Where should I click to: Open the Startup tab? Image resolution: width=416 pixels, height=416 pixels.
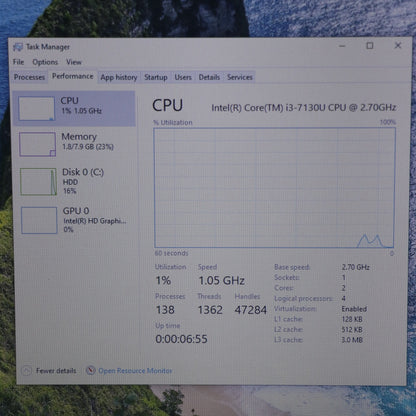156,77
